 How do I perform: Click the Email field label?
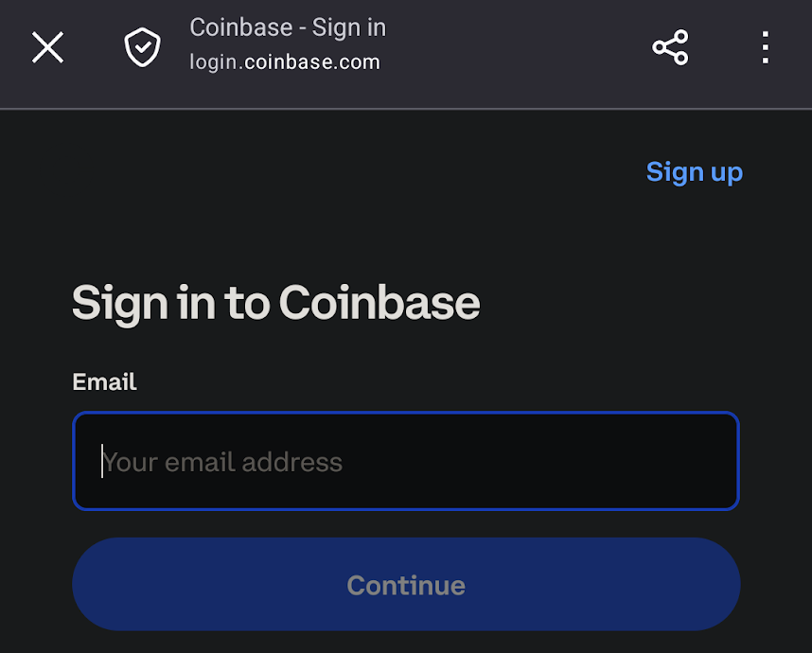coord(104,381)
